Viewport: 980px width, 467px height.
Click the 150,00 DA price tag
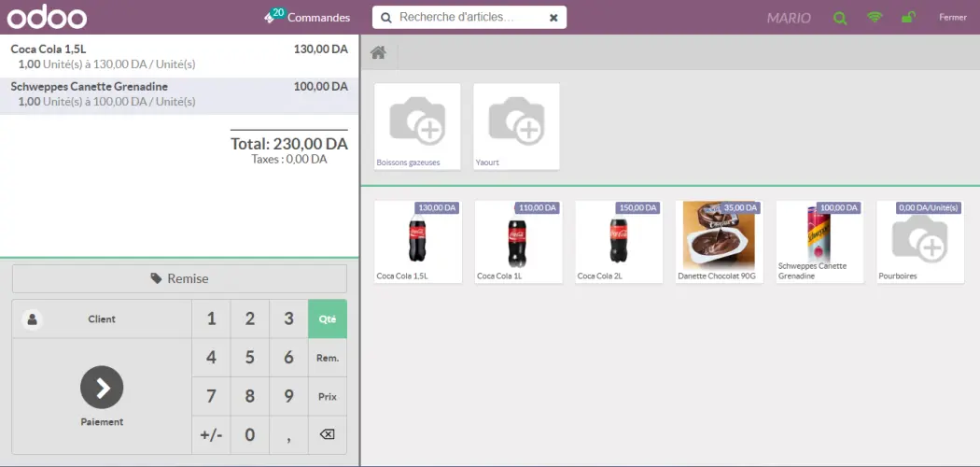point(638,207)
